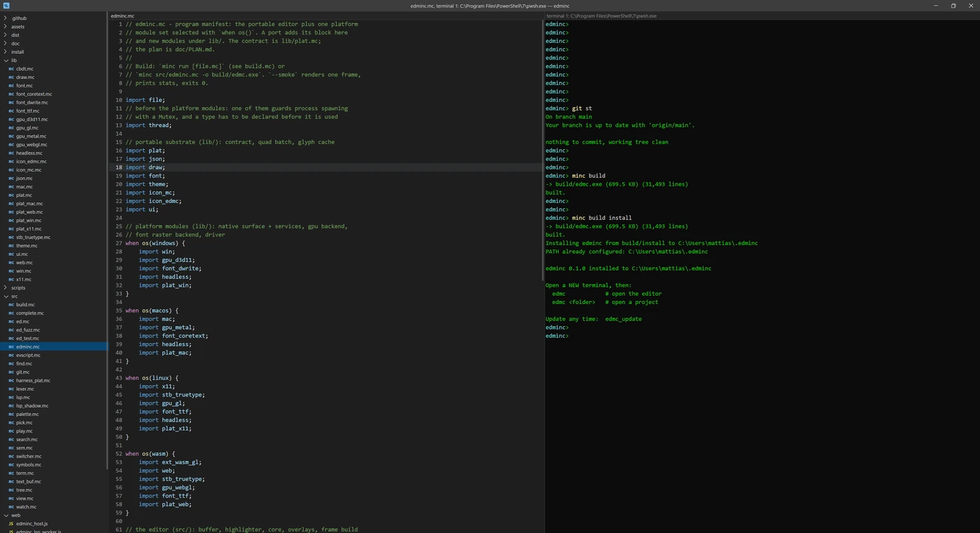Click the last edminc> prompt in the terminal
The image size is (980, 533).
tap(557, 336)
